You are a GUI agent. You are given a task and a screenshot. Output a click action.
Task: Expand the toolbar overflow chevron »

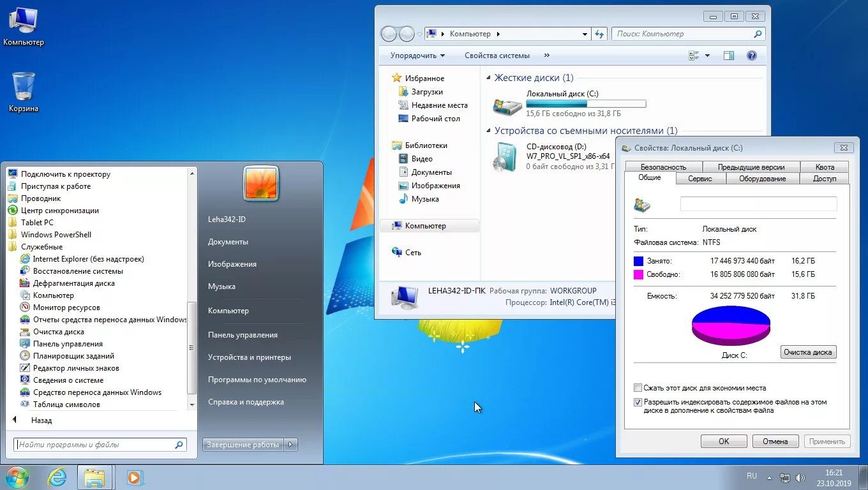[546, 56]
